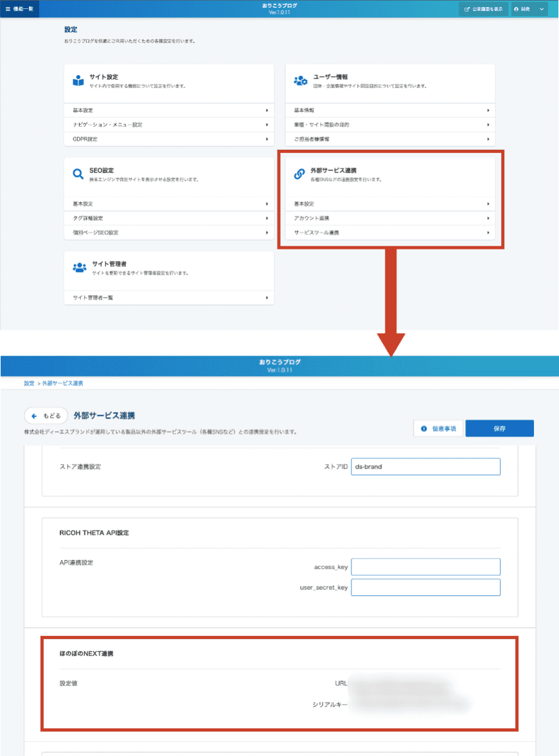Open ナビゲーション・メニュー設定 under サイト設定

pyautogui.click(x=169, y=125)
